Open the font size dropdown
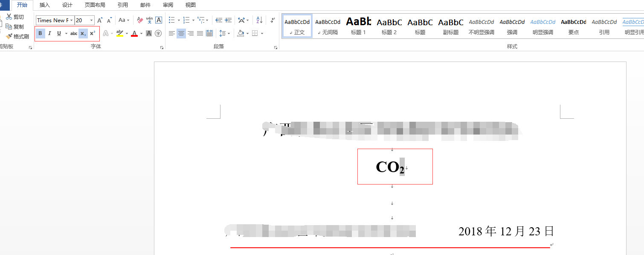The height and width of the screenshot is (255, 644). 91,20
